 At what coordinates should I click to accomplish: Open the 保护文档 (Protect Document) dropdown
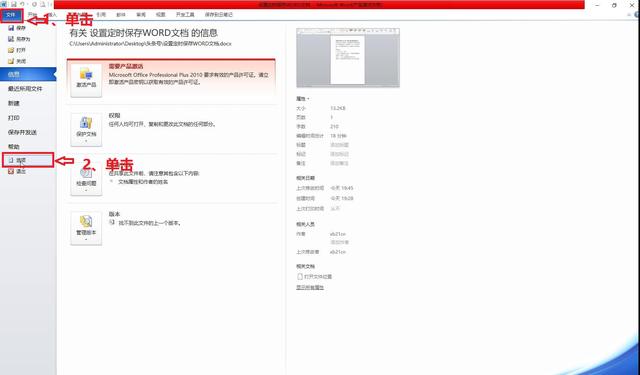[86, 130]
